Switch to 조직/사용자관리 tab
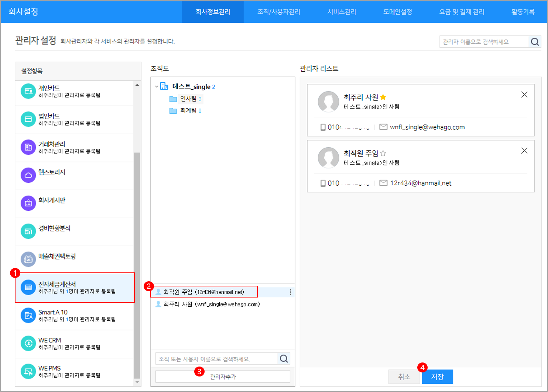This screenshot has height=392, width=548. point(279,12)
